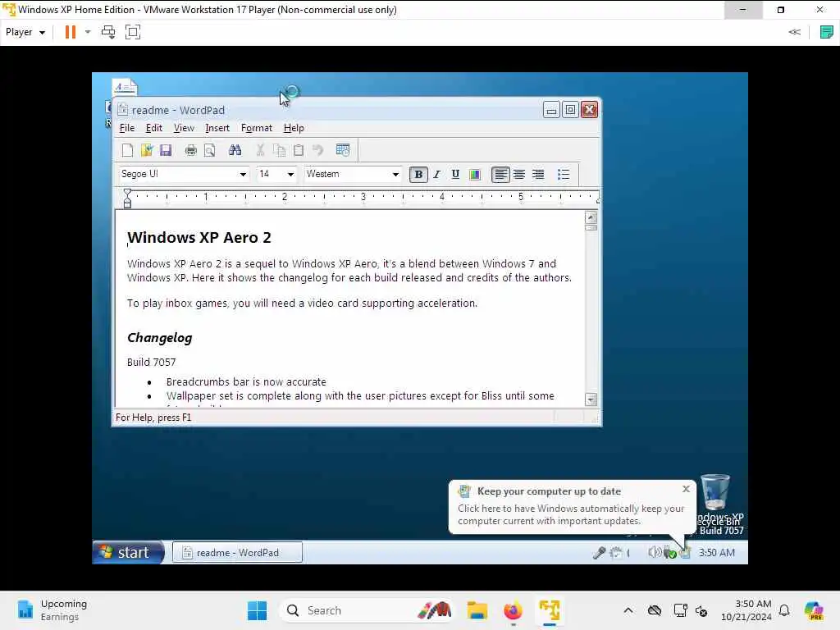Screen dimensions: 840x630
Task: Click 'Breadcrumbs bar is now accurate' bullet
Action: click(x=246, y=382)
